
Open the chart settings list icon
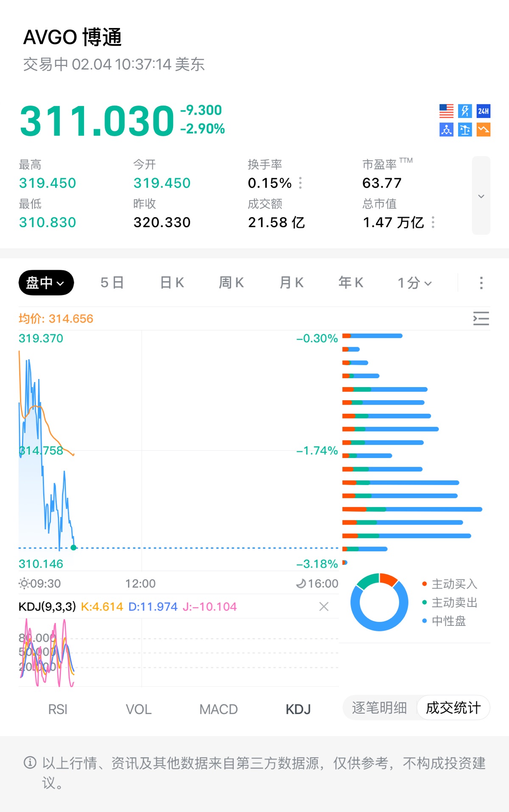pos(481,318)
